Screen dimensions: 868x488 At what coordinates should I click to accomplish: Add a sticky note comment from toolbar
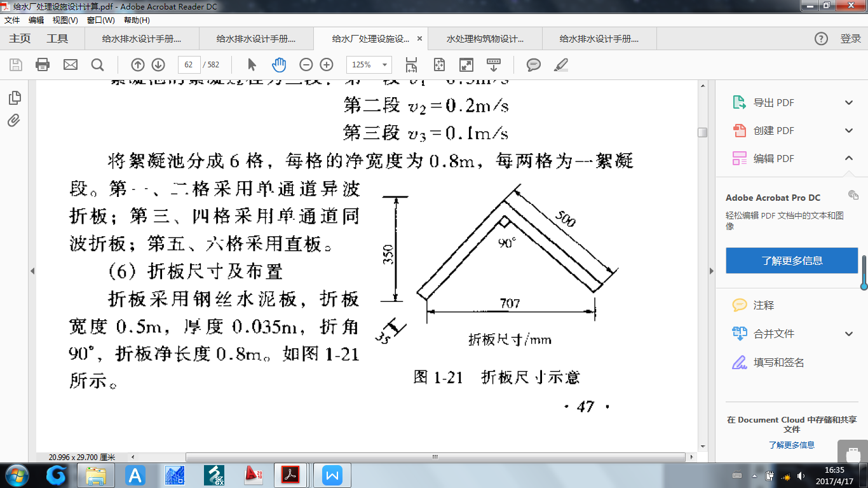point(534,64)
